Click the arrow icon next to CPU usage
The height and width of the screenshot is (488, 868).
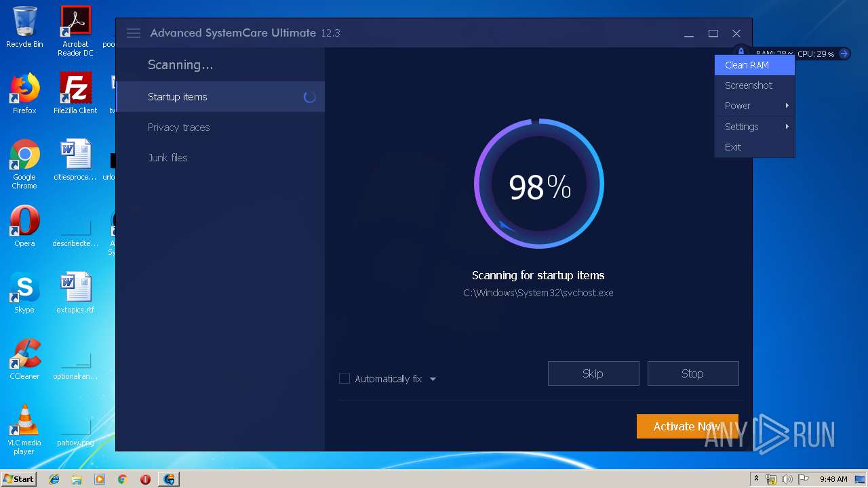pos(844,54)
